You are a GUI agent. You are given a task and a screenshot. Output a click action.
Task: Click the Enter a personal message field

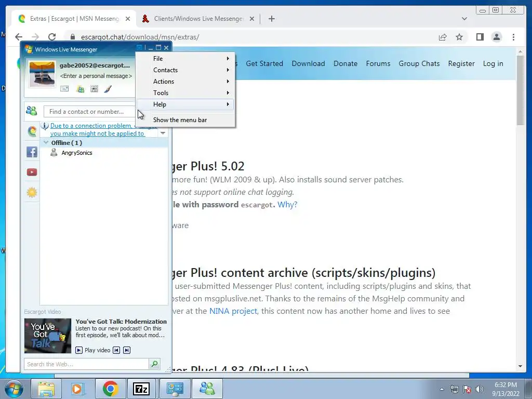pyautogui.click(x=96, y=76)
